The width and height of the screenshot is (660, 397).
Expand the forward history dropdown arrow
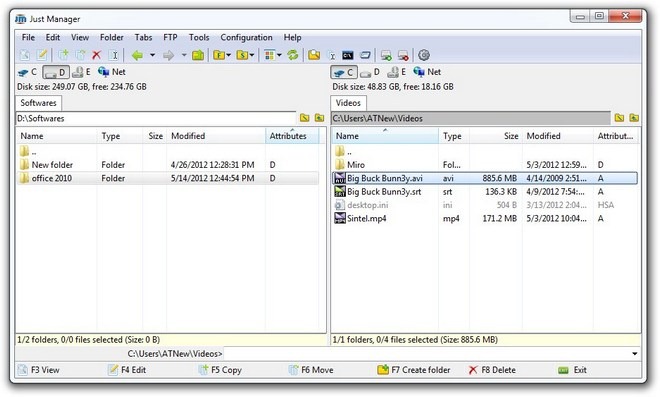pos(184,55)
